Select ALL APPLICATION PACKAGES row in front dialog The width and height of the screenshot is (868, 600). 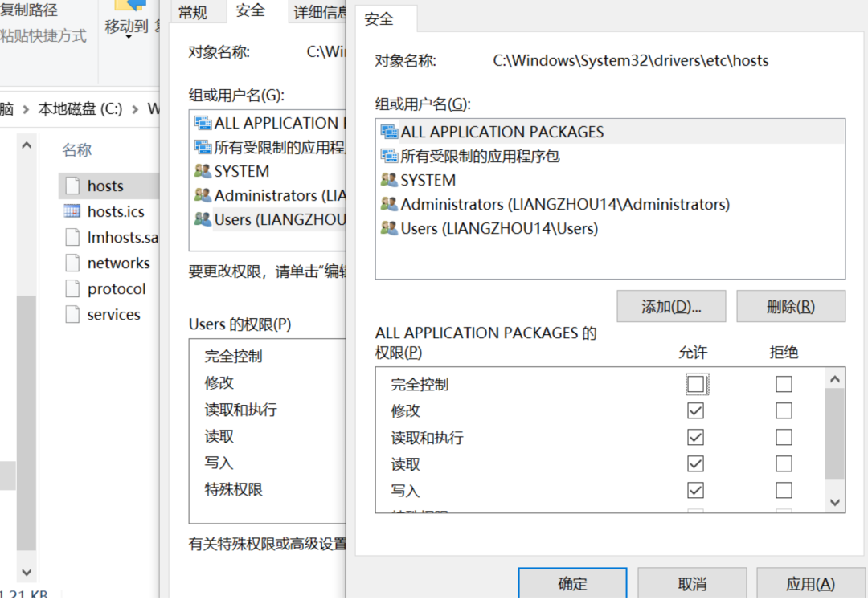click(x=610, y=132)
